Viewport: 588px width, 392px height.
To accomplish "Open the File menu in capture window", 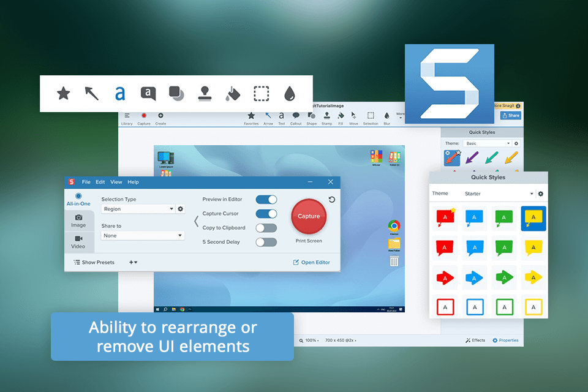I will tap(86, 182).
